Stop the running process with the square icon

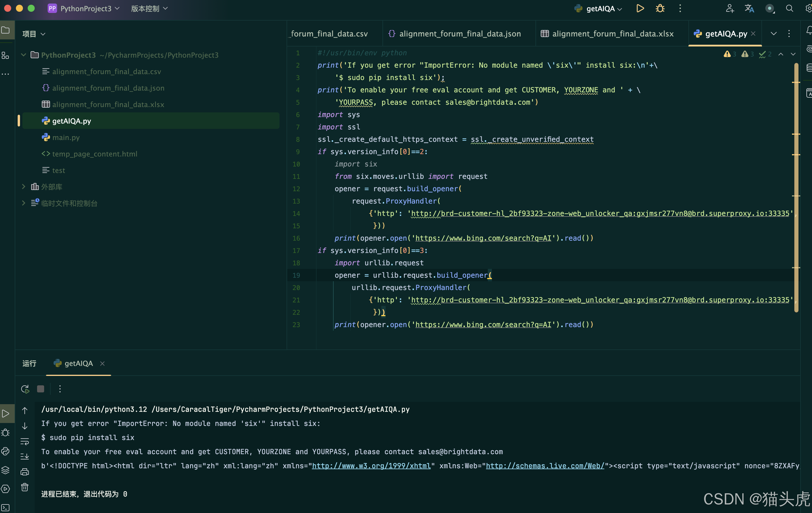[x=41, y=389]
